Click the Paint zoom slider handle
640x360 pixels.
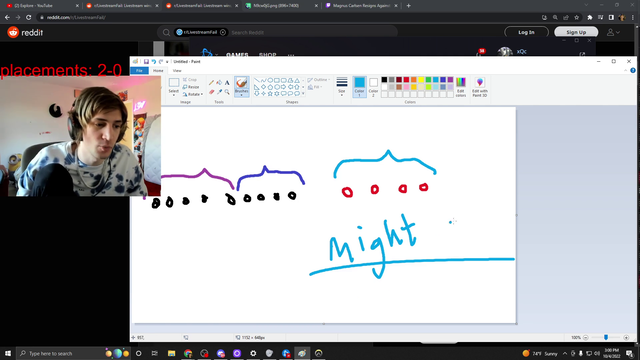click(x=606, y=338)
